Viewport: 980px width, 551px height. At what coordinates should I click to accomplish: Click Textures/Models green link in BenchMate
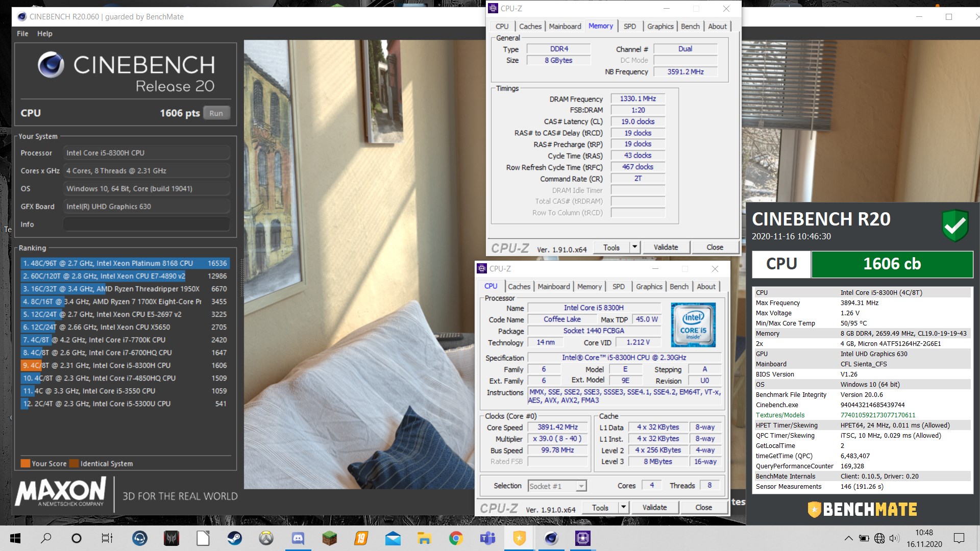(x=780, y=415)
